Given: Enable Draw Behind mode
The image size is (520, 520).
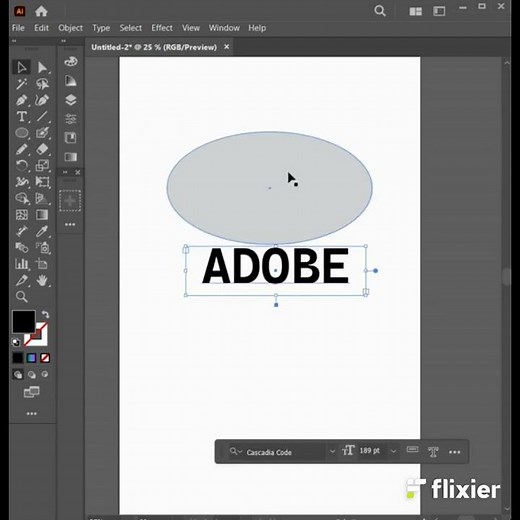Looking at the screenshot, I should tap(32, 374).
